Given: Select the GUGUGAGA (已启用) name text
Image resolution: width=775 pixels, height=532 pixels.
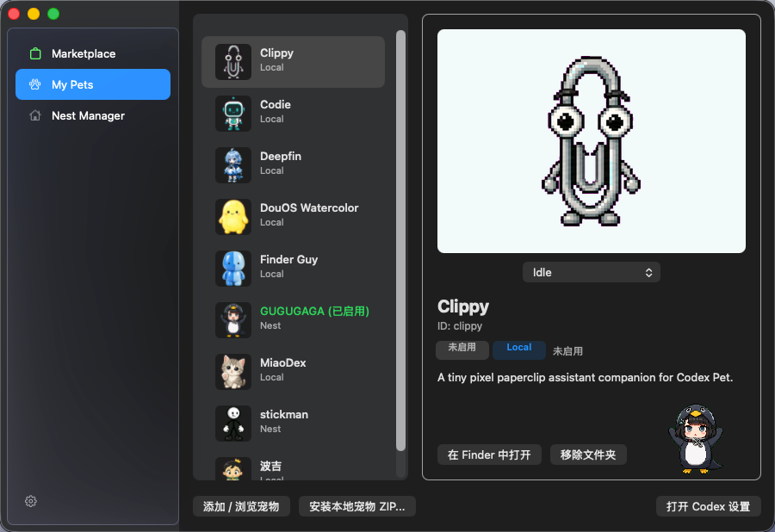Looking at the screenshot, I should (315, 312).
